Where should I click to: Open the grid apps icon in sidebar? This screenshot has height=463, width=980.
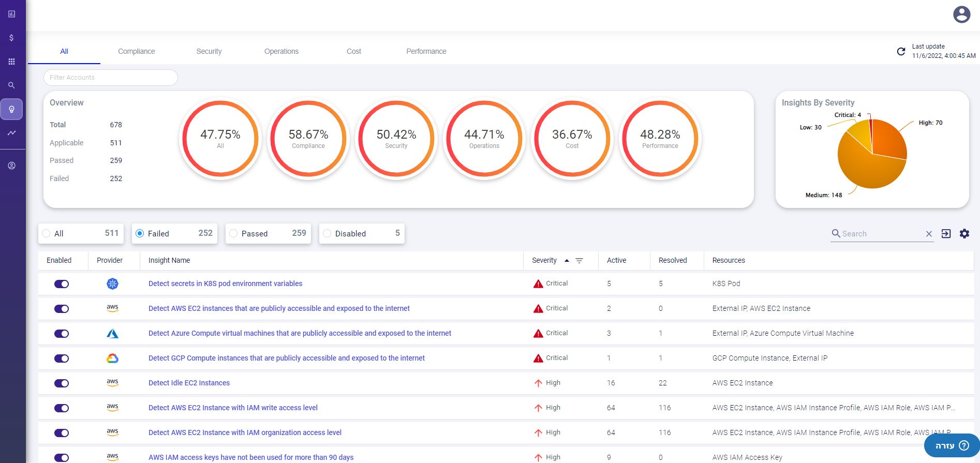pos(11,62)
